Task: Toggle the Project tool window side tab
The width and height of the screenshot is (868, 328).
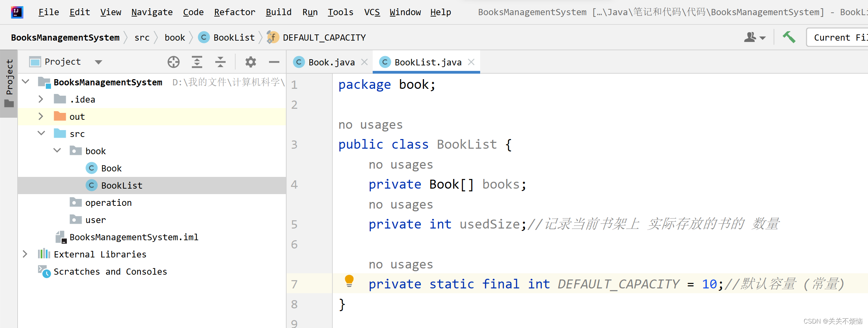Action: point(9,84)
